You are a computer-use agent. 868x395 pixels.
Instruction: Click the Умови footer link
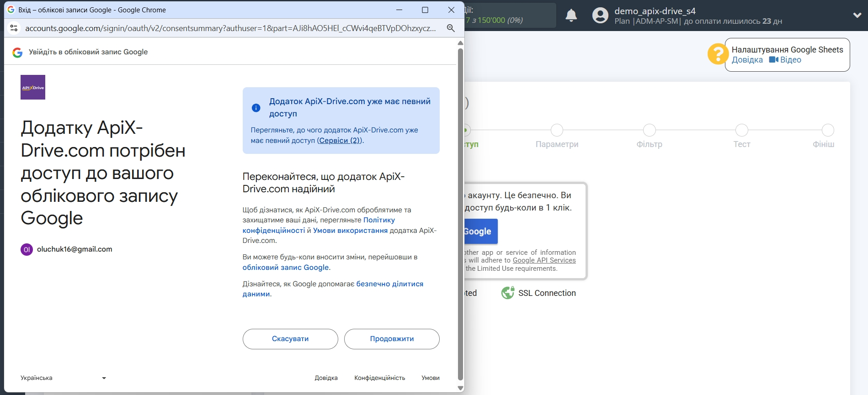click(431, 378)
